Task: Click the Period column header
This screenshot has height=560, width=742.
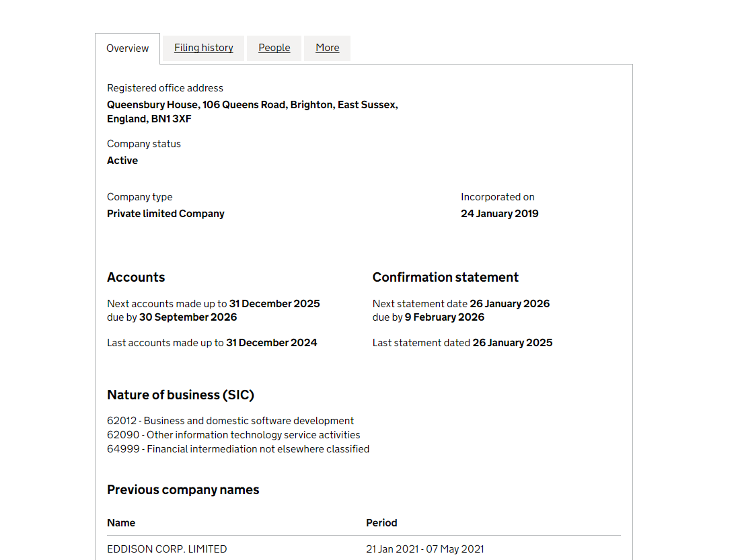Action: tap(381, 523)
